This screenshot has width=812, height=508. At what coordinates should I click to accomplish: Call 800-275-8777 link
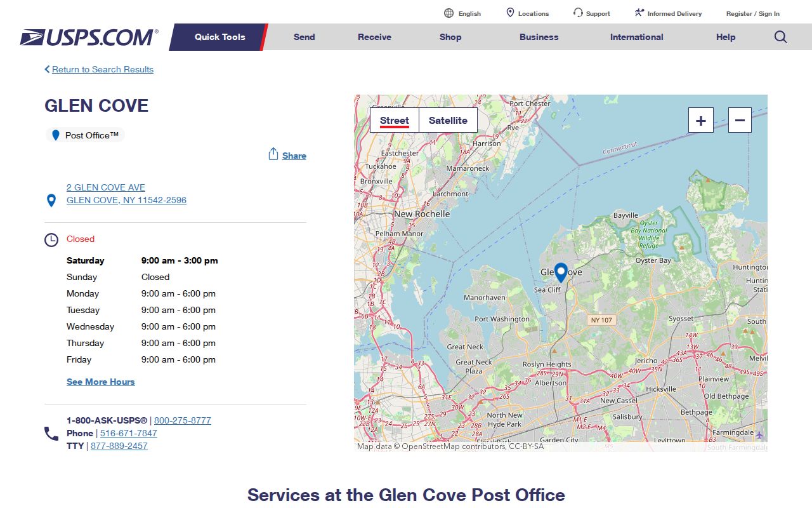tap(183, 420)
